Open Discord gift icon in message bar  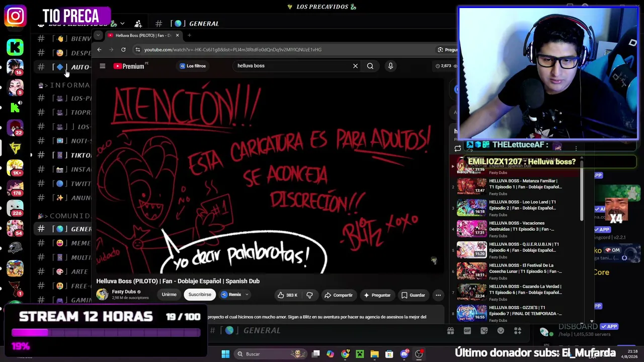[x=450, y=330]
